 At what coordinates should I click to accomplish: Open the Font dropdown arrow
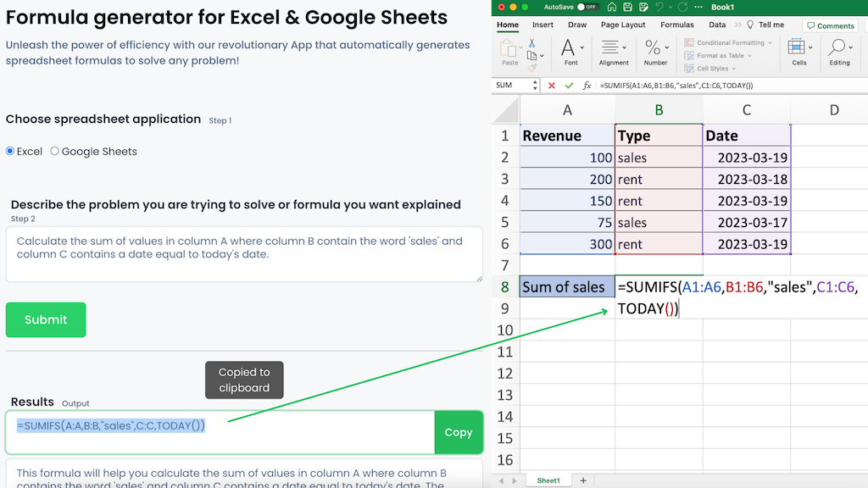tap(582, 47)
